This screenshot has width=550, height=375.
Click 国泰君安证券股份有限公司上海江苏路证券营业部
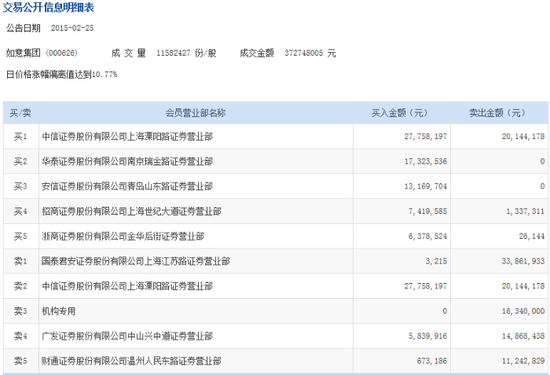point(136,261)
